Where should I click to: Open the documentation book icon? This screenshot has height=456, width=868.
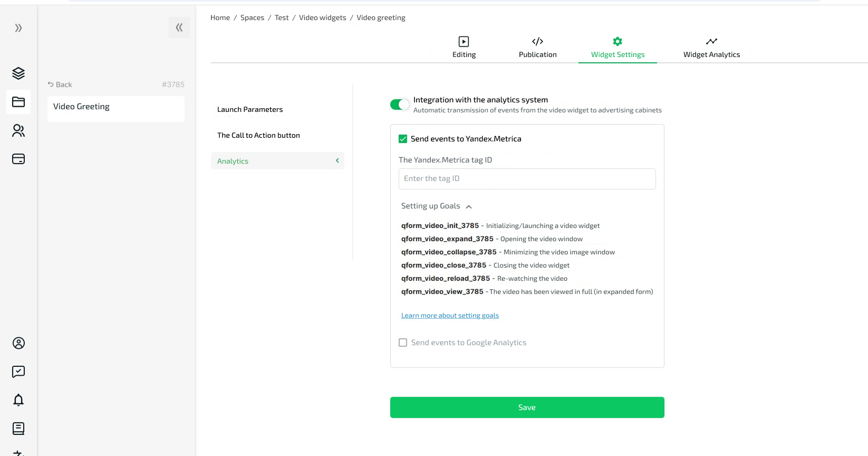(18, 429)
